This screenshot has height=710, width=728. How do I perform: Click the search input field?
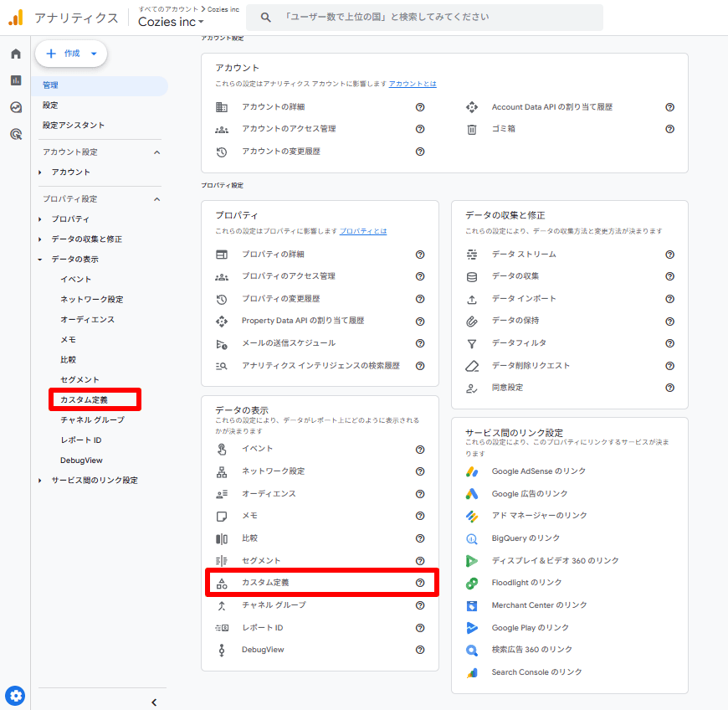pyautogui.click(x=424, y=18)
